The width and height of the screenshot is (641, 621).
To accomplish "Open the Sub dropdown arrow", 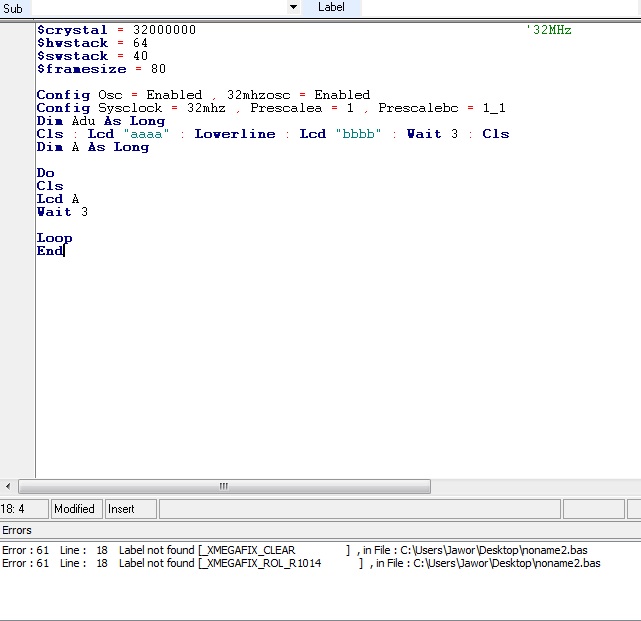I will (293, 7).
